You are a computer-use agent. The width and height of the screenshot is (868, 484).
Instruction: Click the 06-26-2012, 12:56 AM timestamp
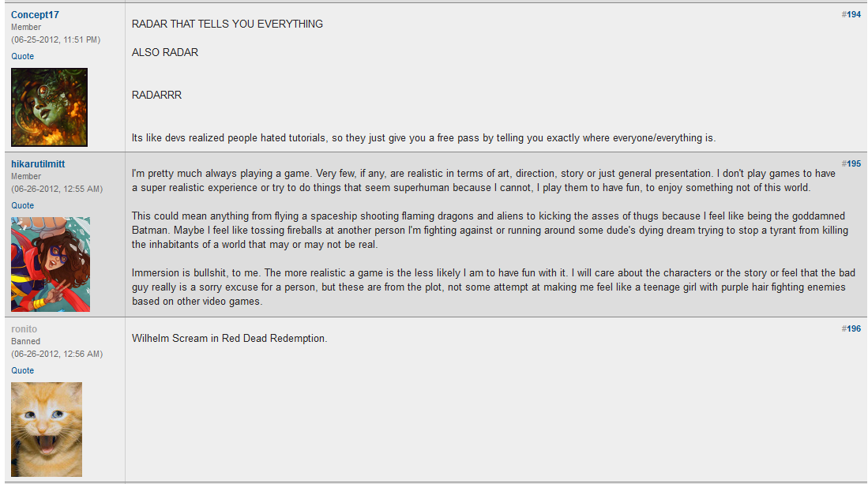tap(56, 355)
